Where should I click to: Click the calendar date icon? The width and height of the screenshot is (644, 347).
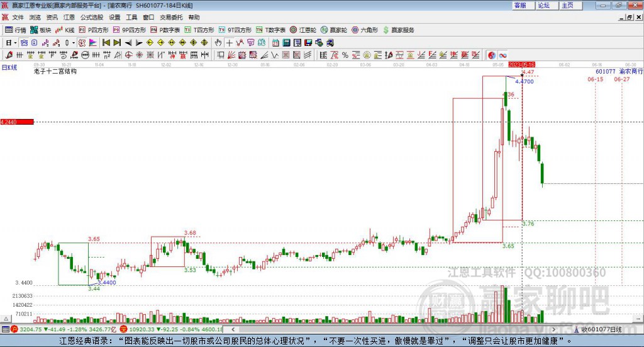[275, 43]
